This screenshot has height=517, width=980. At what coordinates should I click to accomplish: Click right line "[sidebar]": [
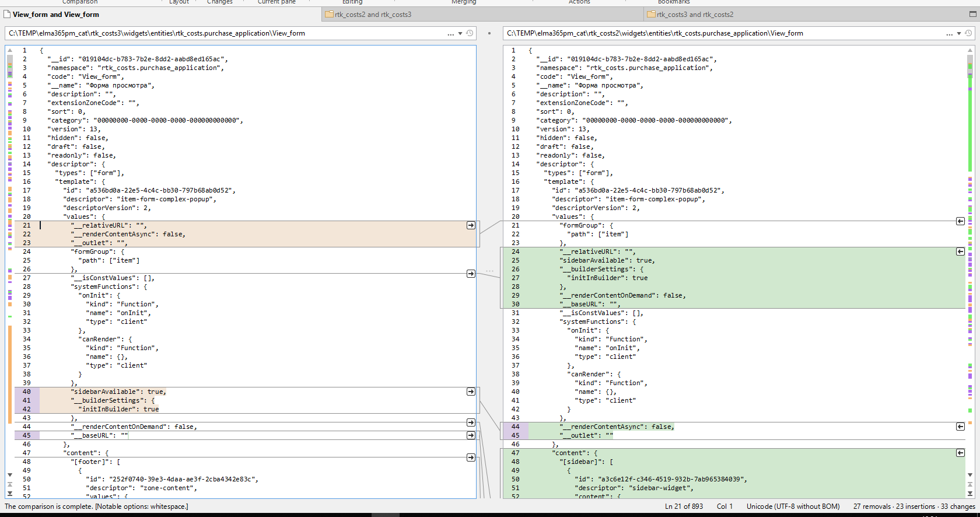tap(586, 462)
